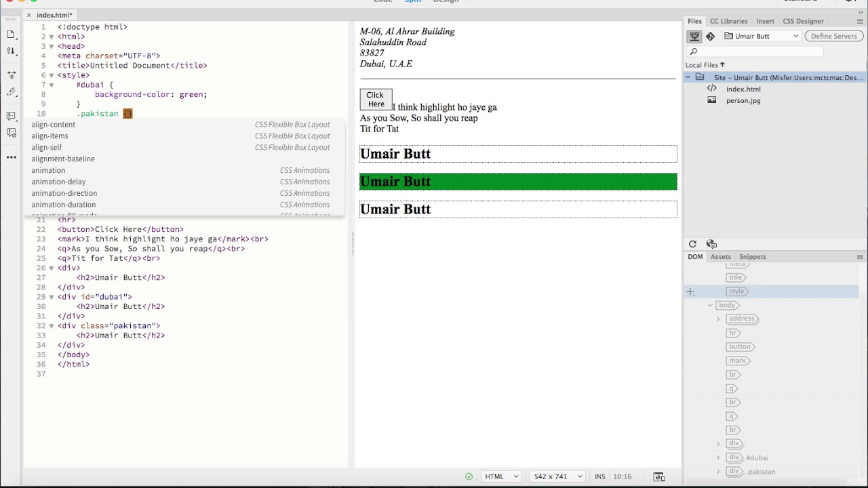Click the globe icon next to Refresh

click(711, 244)
